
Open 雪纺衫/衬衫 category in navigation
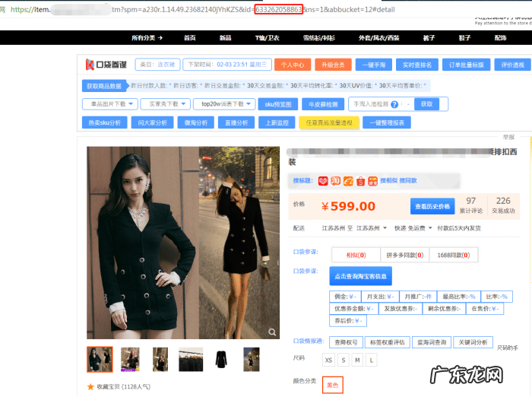(319, 38)
